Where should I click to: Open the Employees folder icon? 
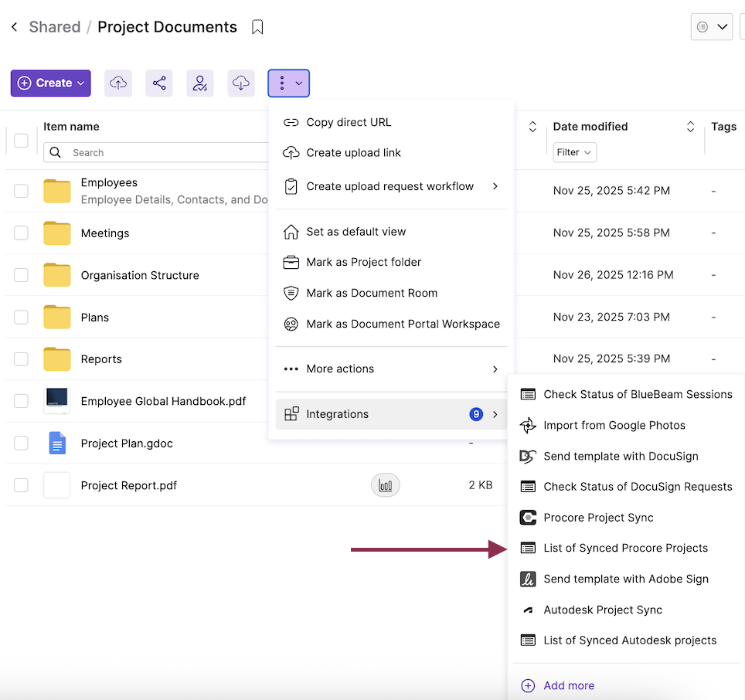[57, 191]
